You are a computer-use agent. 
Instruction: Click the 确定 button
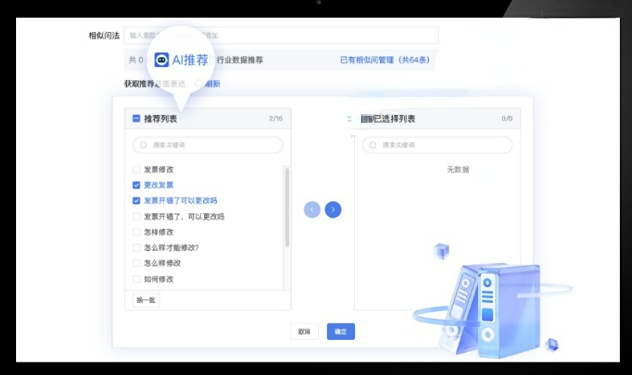[341, 331]
